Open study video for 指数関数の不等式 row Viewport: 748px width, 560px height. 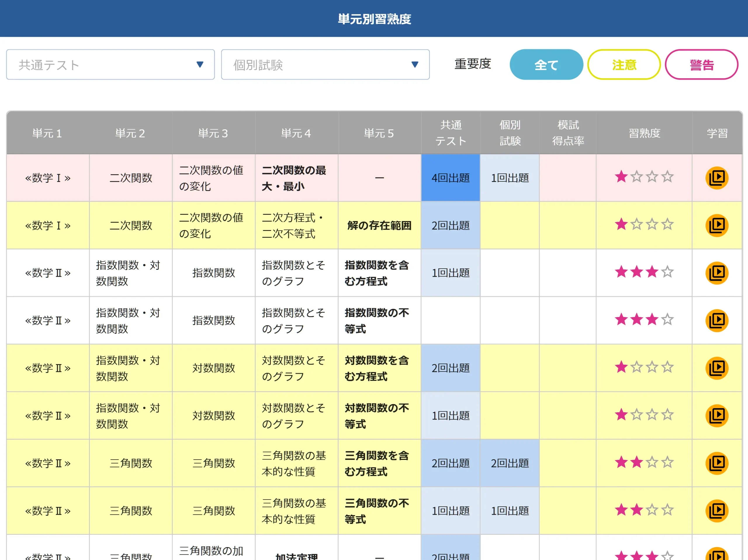pos(716,320)
